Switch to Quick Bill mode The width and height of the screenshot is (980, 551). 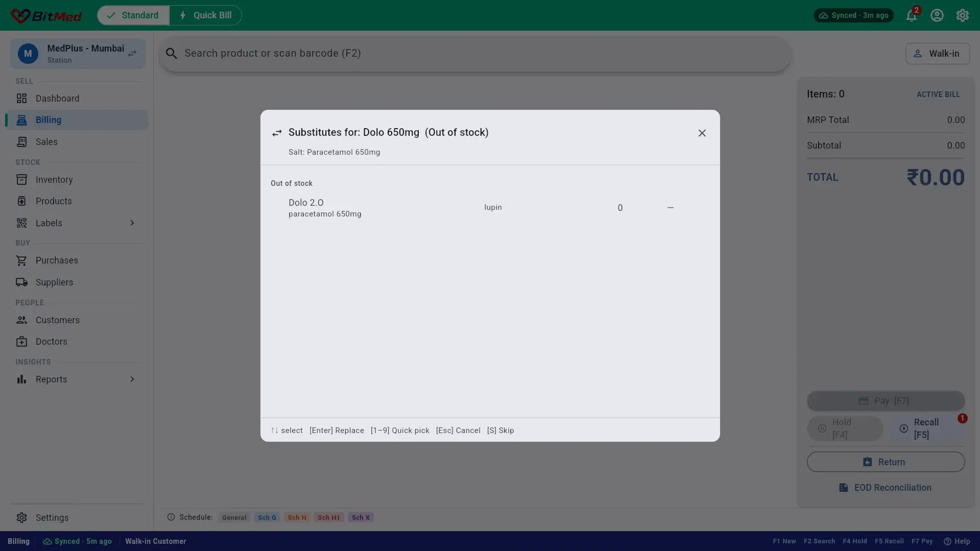pyautogui.click(x=205, y=15)
